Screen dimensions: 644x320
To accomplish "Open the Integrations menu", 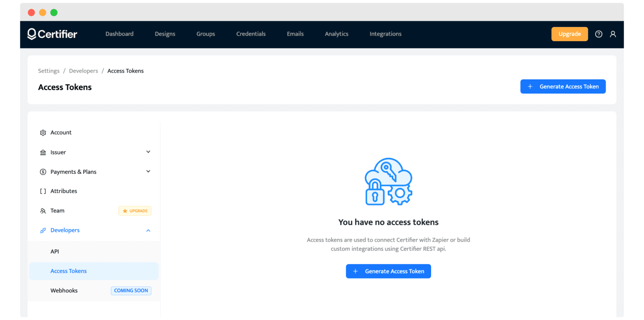I will point(385,34).
